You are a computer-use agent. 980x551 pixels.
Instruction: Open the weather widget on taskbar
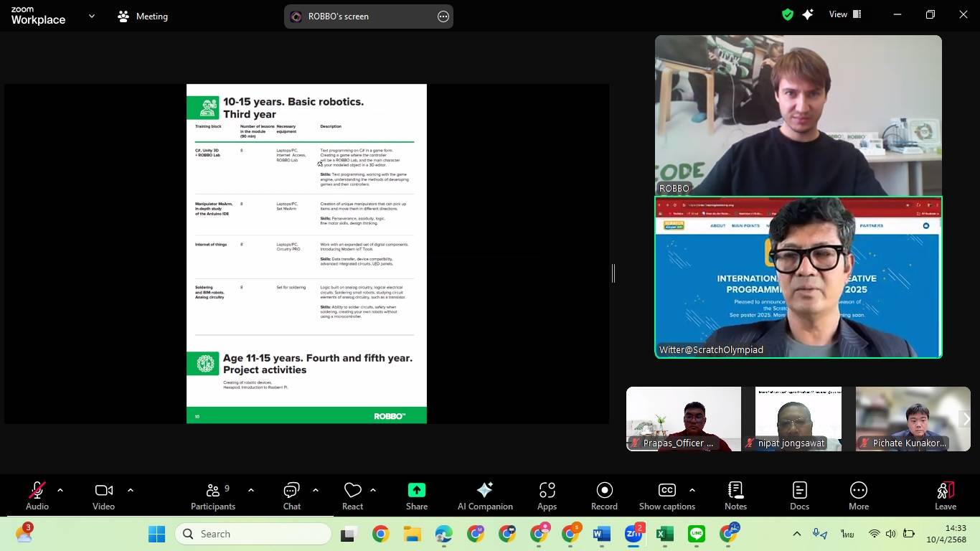(24, 534)
